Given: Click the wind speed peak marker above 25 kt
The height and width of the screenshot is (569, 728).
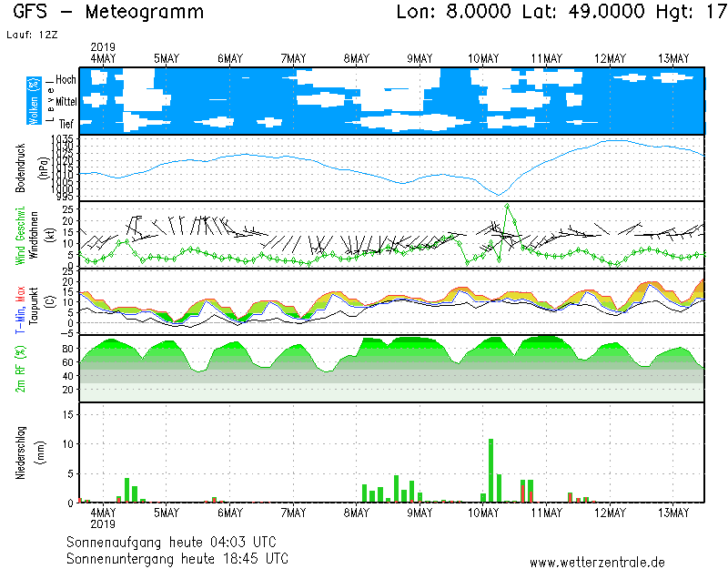Looking at the screenshot, I should tap(507, 206).
